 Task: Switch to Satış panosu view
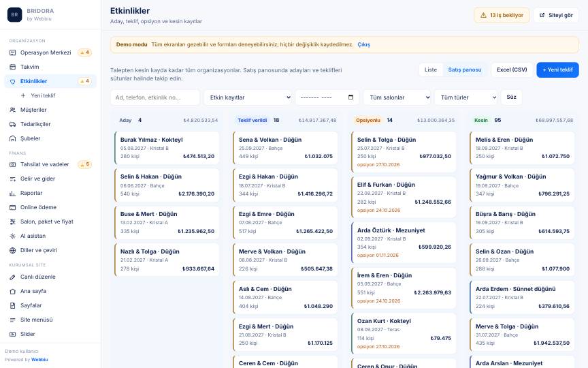(465, 70)
